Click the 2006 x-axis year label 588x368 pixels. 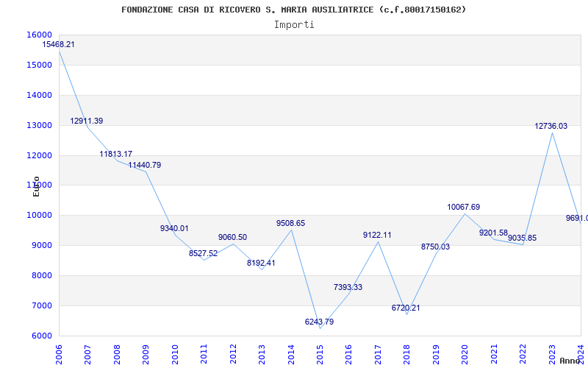click(x=59, y=355)
